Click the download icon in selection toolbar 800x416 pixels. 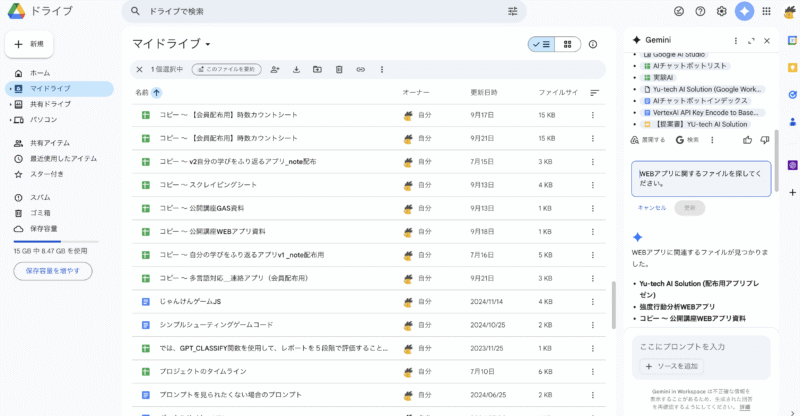point(296,69)
